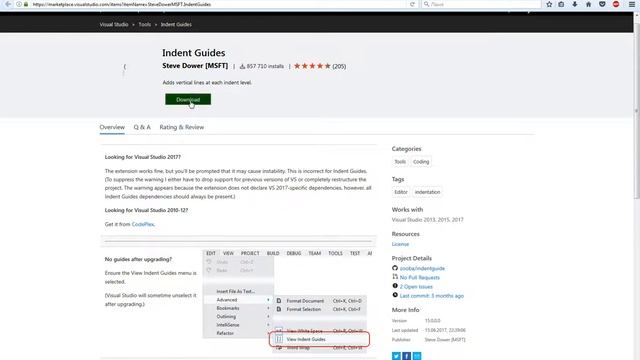640x360 pixels.
Task: Select the Editor tag
Action: pos(401,192)
